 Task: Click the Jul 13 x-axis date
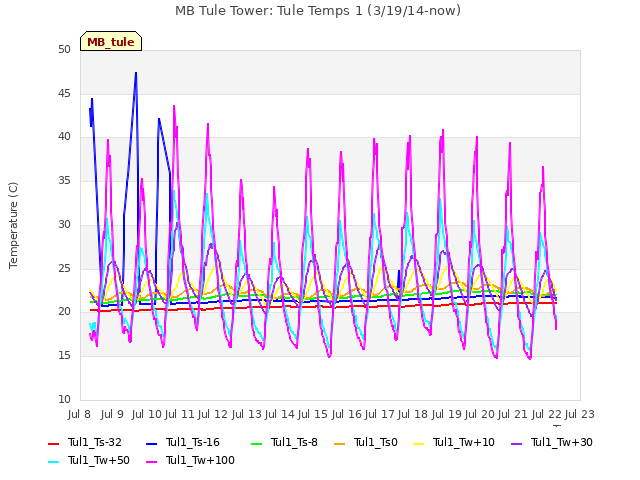(x=247, y=414)
